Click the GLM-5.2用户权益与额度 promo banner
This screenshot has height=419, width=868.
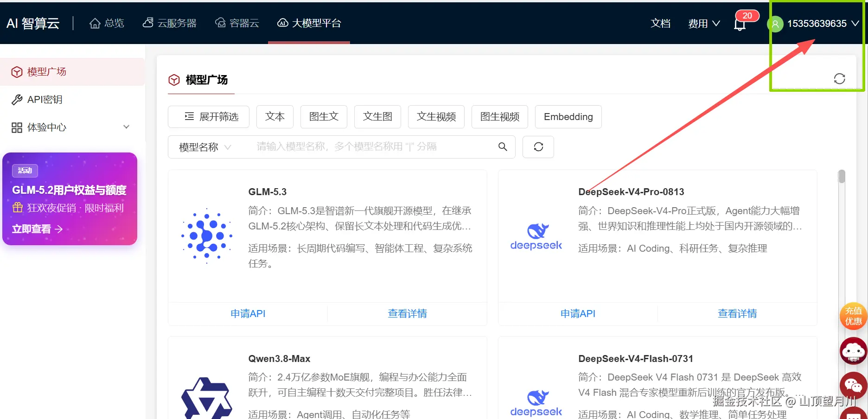coord(70,199)
